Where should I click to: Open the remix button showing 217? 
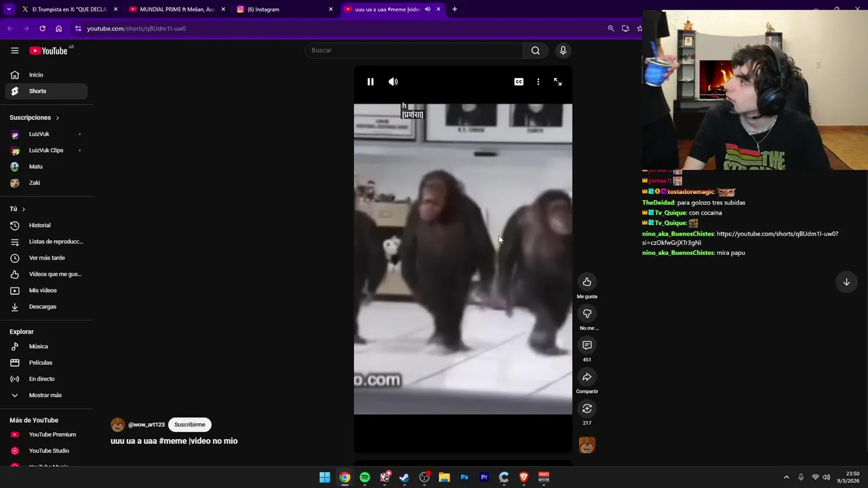[587, 408]
